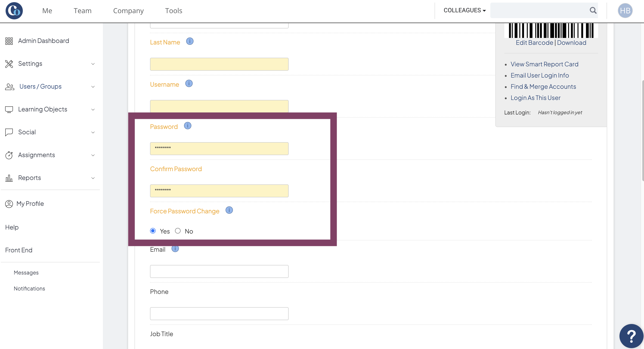Switch to Front End
Image resolution: width=644 pixels, height=349 pixels.
(x=19, y=250)
